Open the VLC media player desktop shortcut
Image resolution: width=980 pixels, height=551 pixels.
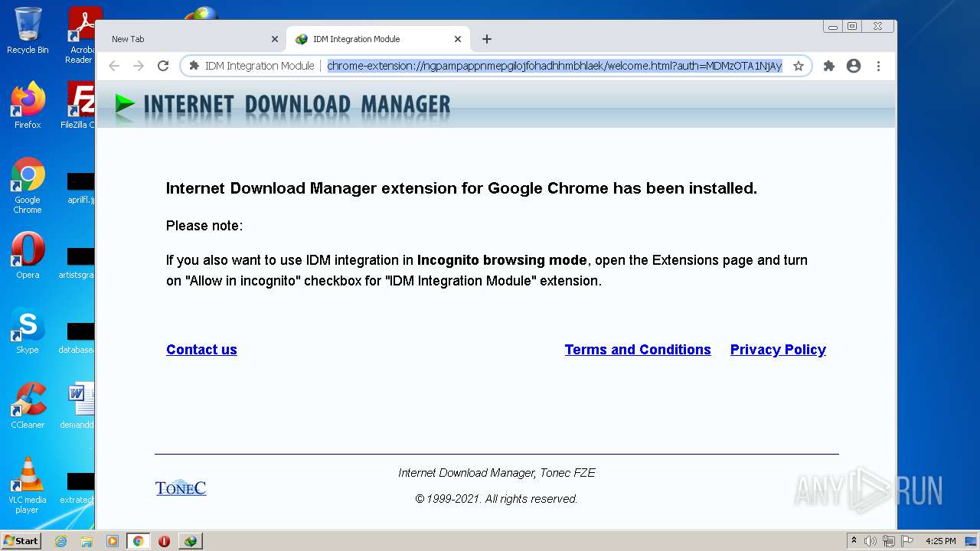[28, 485]
